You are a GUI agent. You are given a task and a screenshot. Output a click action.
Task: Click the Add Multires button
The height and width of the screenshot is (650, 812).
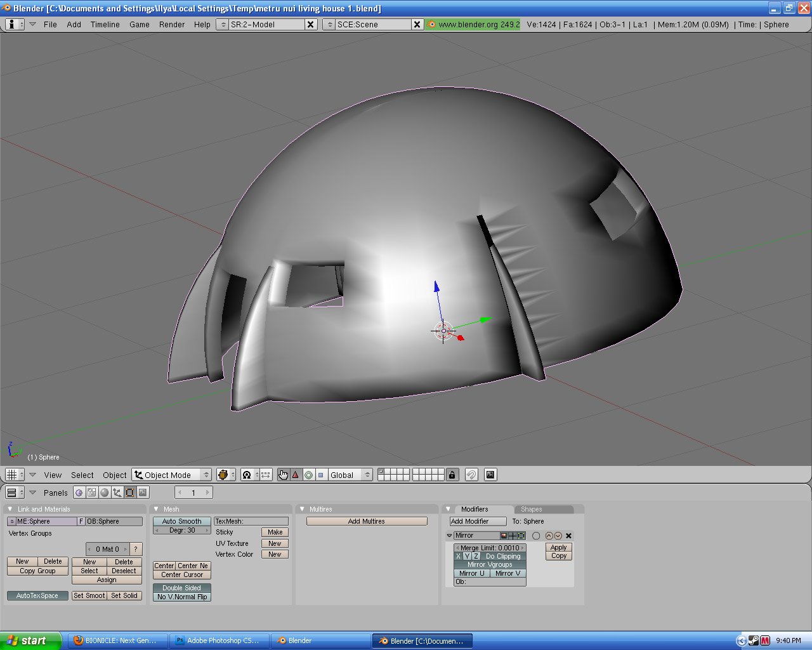tap(367, 521)
